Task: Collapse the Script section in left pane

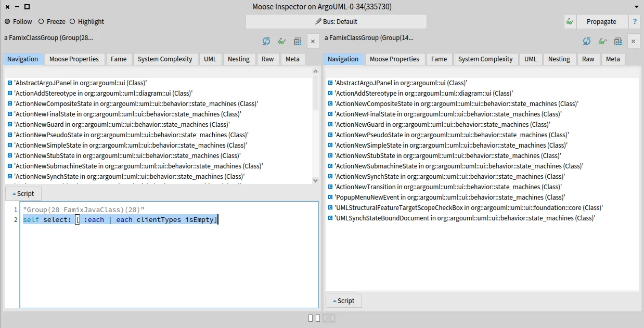Action: (23, 193)
